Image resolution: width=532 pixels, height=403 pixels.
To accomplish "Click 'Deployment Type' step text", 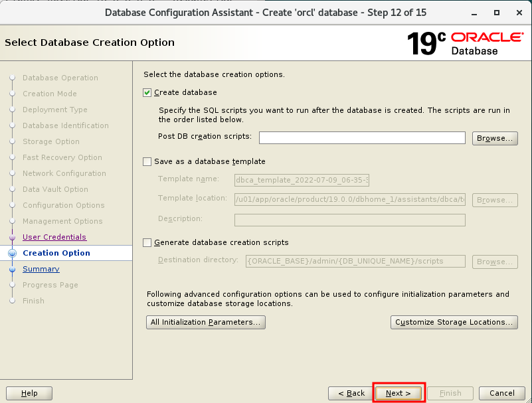I will 55,110.
